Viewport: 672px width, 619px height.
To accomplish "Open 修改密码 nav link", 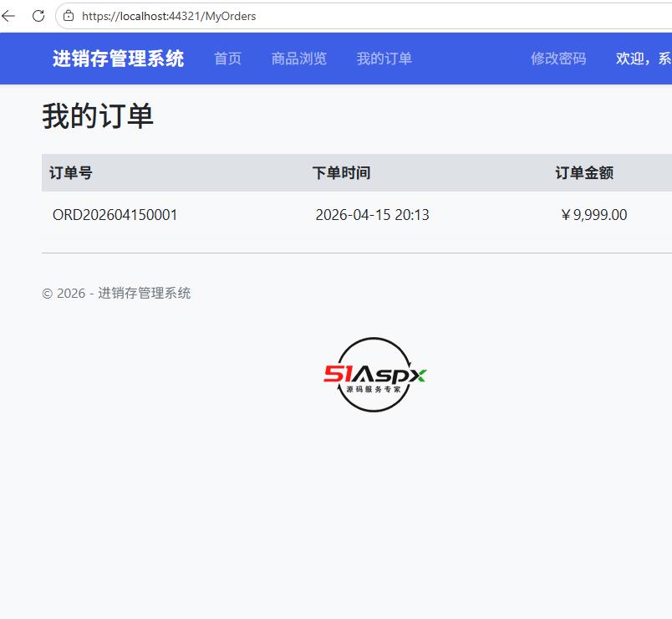I will (x=558, y=59).
